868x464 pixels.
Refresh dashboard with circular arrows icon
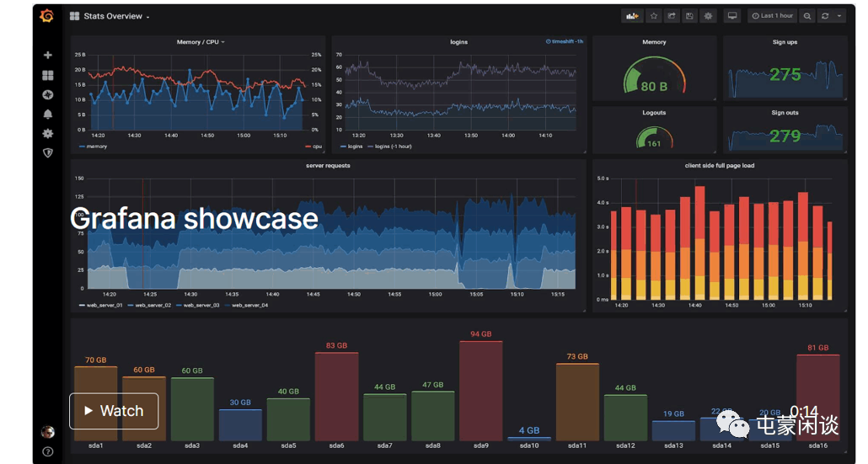pyautogui.click(x=825, y=16)
